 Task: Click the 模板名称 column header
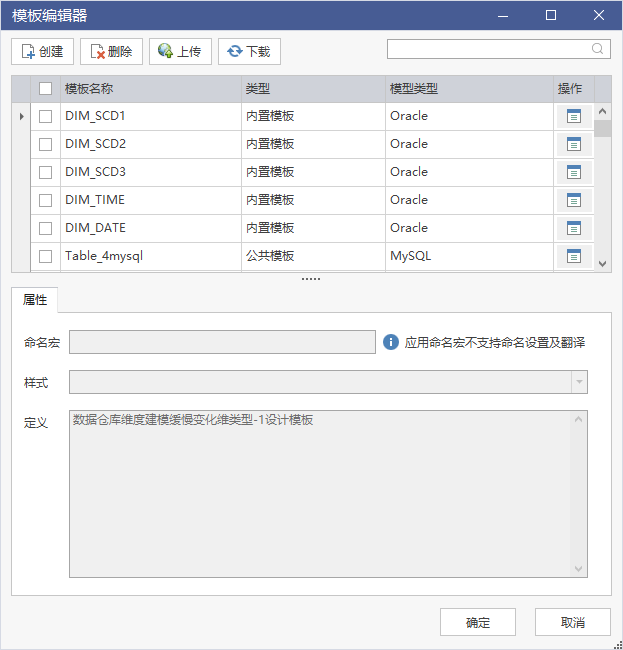pos(151,89)
